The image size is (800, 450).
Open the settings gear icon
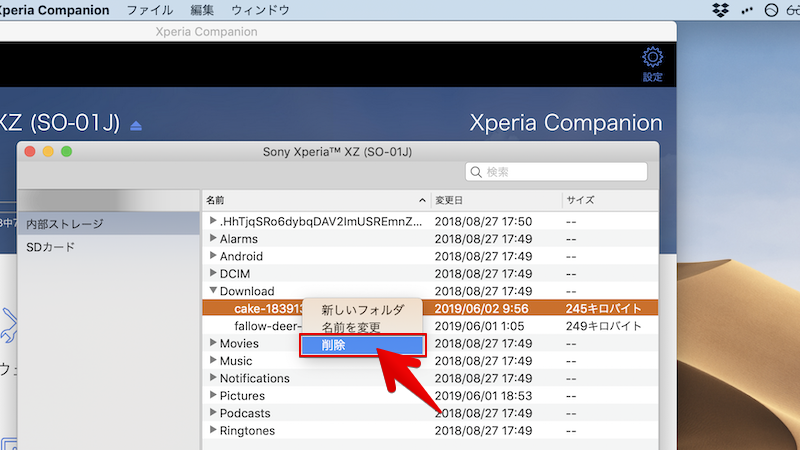[652, 58]
